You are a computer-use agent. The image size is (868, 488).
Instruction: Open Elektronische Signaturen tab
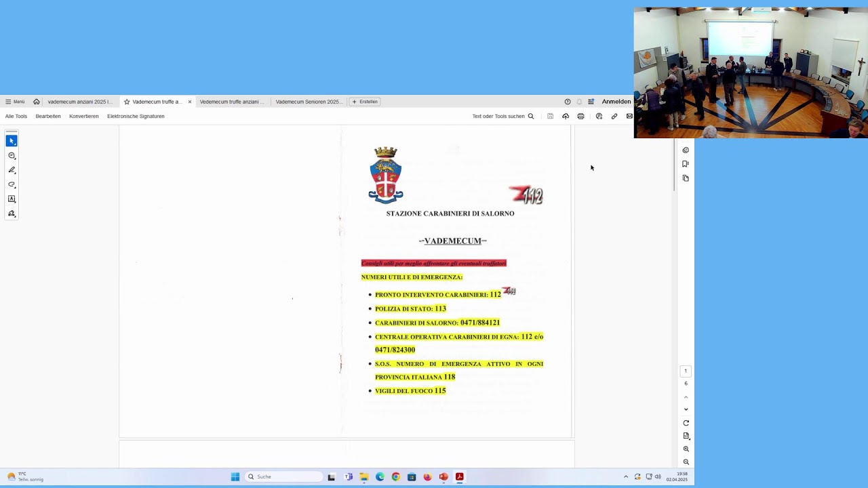[x=136, y=116]
